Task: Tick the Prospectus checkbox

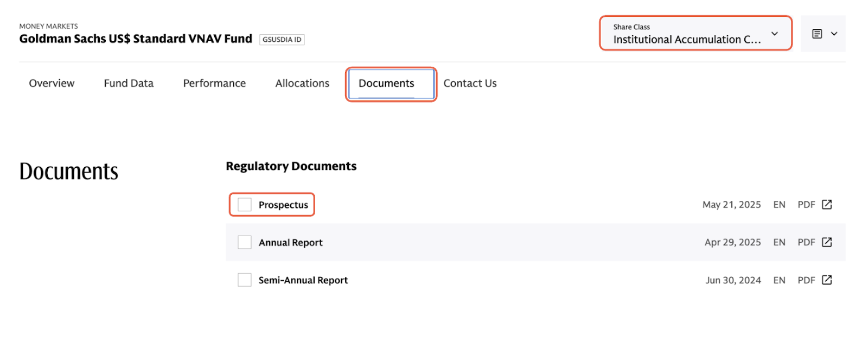Action: pyautogui.click(x=245, y=205)
